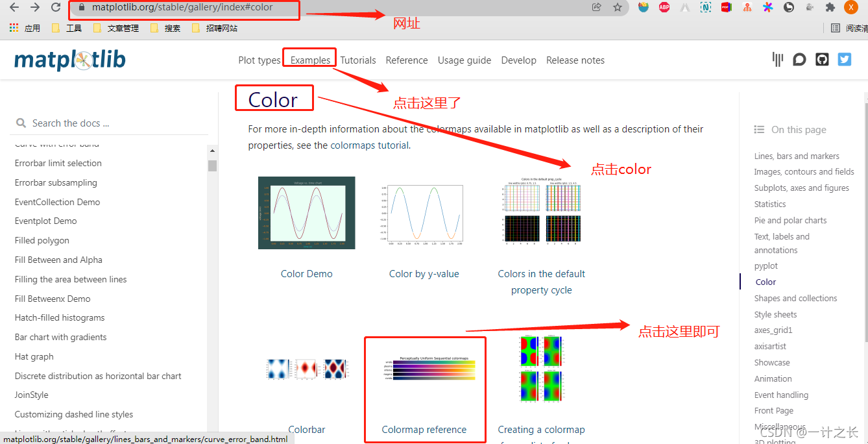This screenshot has height=444, width=868.
Task: Open Eventplot Demo in sidebar
Action: point(46,221)
